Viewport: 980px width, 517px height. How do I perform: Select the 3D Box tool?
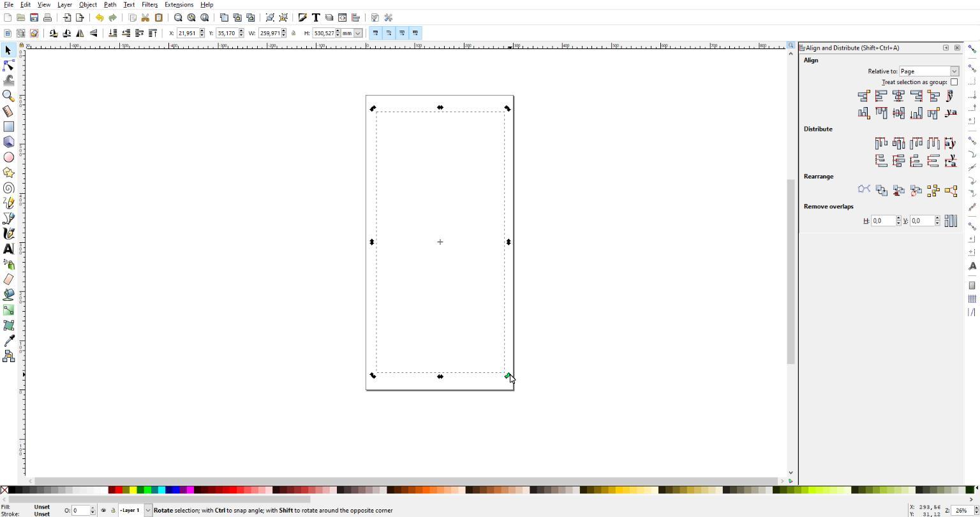8,142
